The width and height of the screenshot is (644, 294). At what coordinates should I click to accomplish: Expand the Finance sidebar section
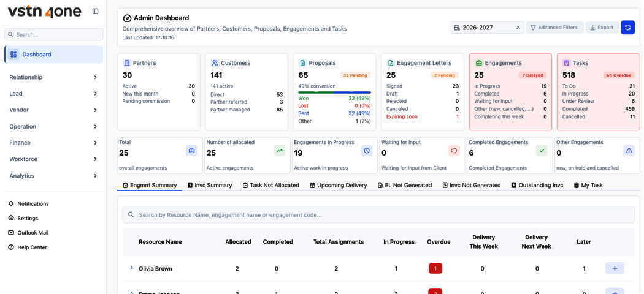tap(53, 143)
